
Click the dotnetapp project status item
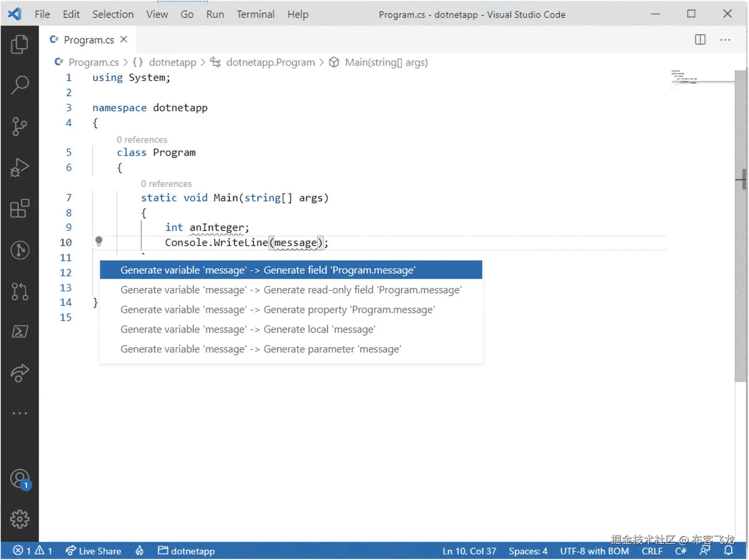(186, 551)
